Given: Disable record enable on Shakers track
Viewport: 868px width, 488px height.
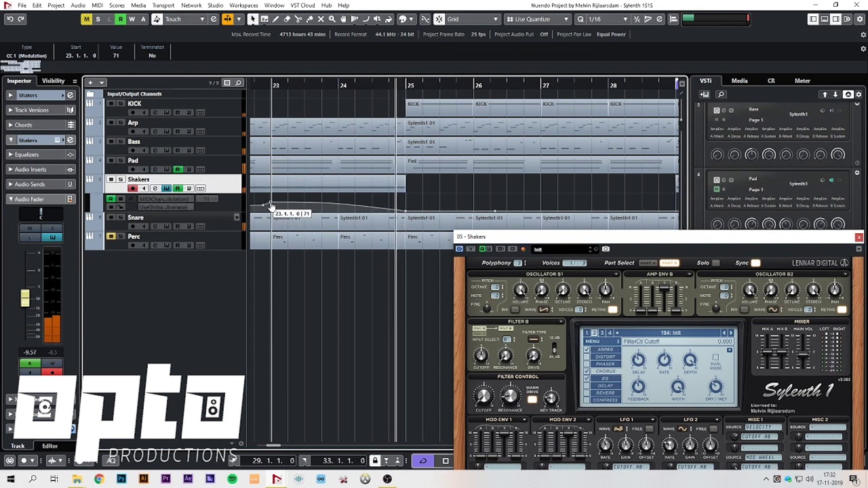Looking at the screenshot, I should (x=133, y=188).
